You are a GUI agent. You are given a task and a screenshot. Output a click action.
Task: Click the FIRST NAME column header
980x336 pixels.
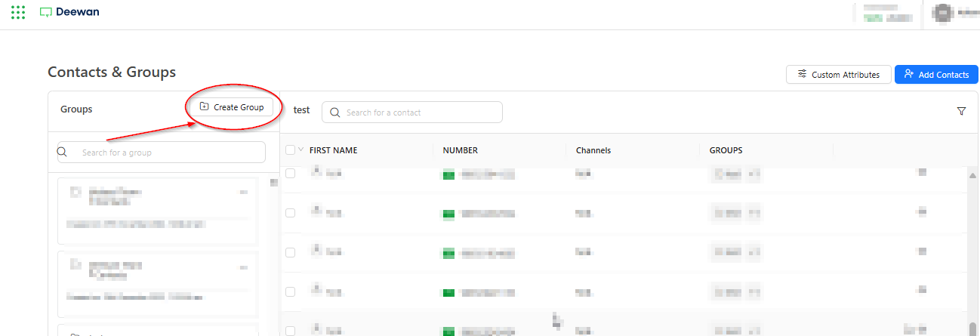point(333,150)
